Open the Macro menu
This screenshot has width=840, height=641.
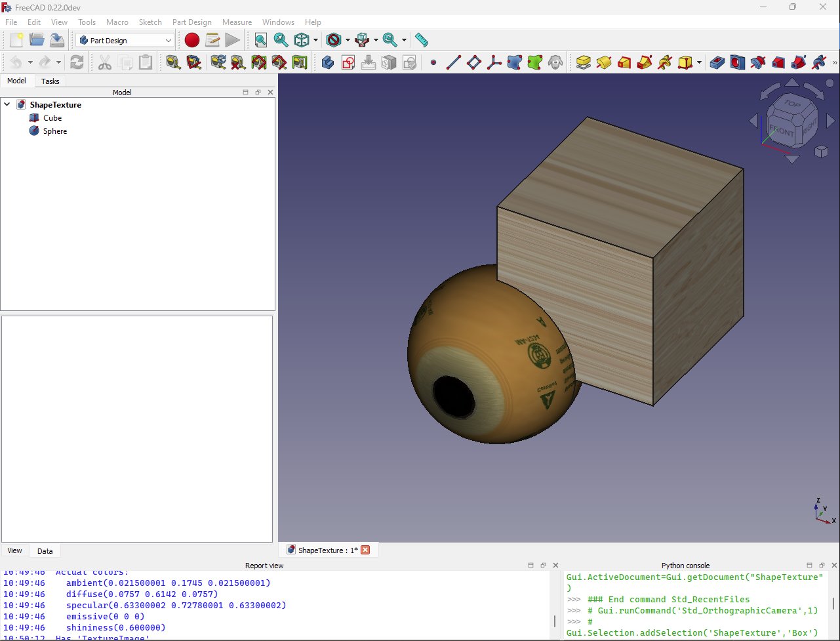pos(117,22)
